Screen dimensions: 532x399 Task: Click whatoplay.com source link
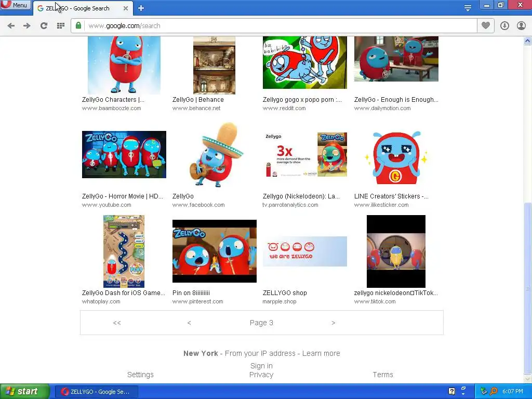(101, 302)
